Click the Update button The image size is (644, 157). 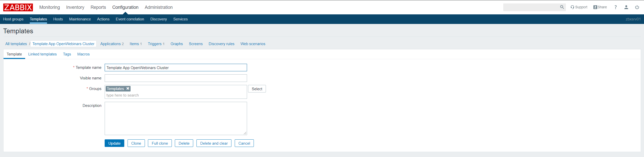tap(114, 143)
